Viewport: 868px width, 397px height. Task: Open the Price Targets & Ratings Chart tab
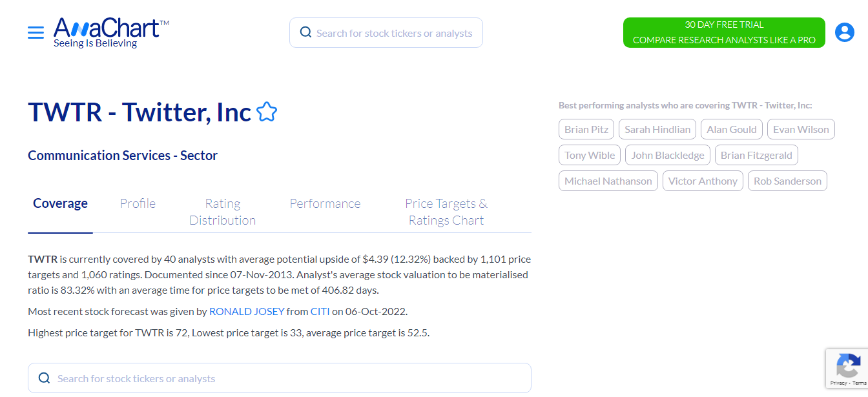click(x=446, y=212)
